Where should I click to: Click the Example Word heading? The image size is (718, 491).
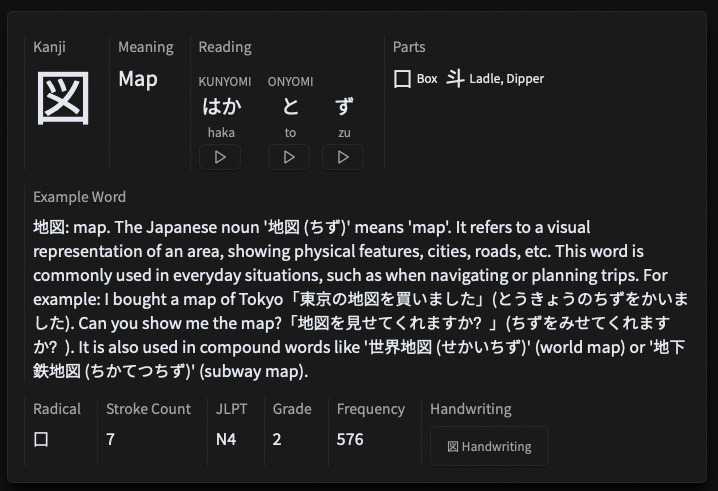(79, 197)
